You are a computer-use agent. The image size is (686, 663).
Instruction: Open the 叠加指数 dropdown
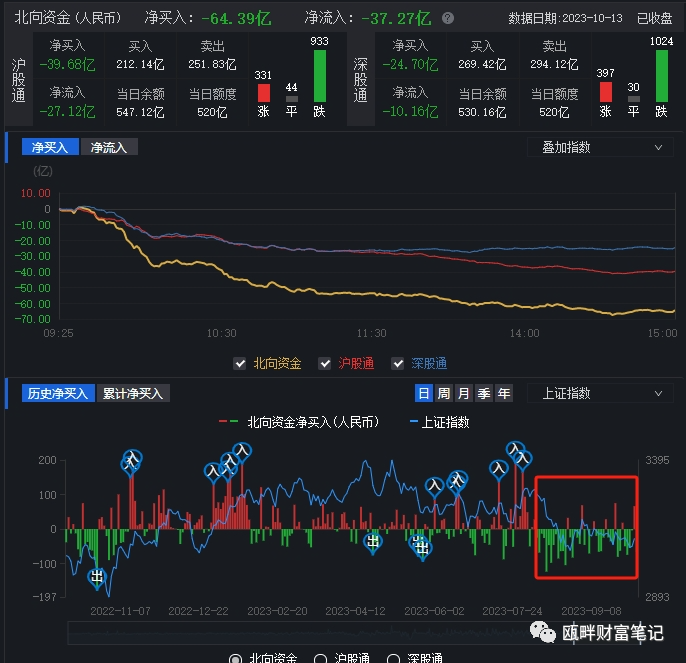[x=600, y=147]
